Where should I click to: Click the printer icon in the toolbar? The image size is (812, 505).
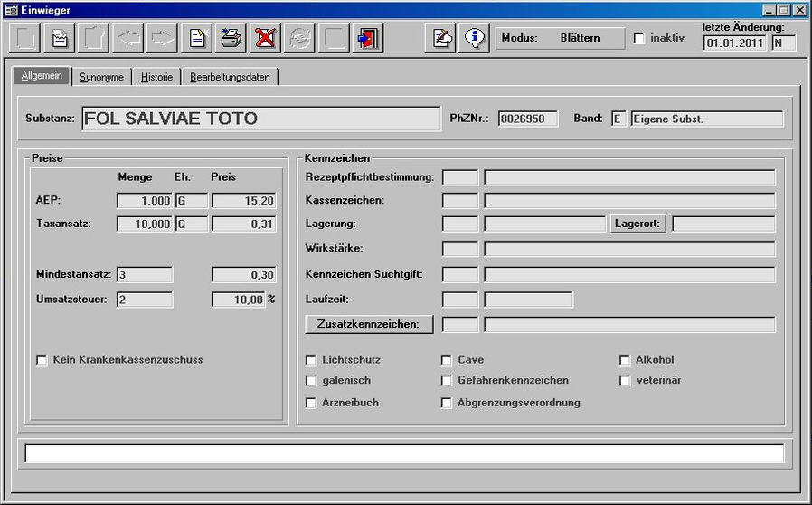(231, 38)
